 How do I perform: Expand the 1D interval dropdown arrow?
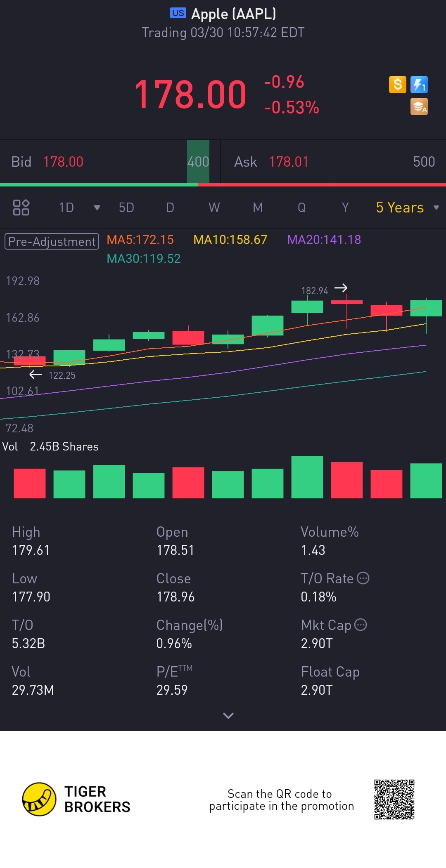(97, 208)
